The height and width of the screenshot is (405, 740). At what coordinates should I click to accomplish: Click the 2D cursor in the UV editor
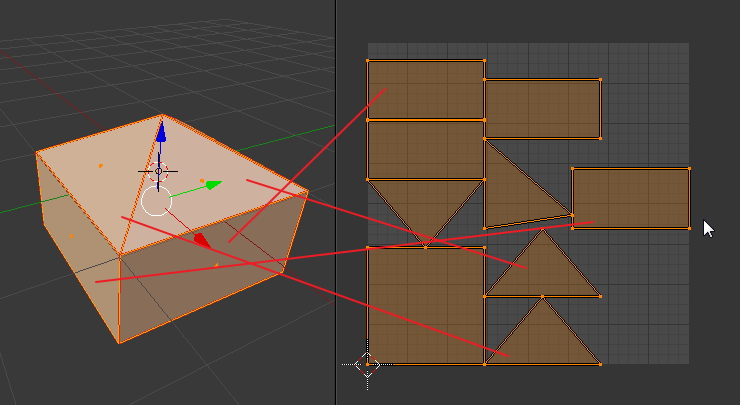point(367,364)
